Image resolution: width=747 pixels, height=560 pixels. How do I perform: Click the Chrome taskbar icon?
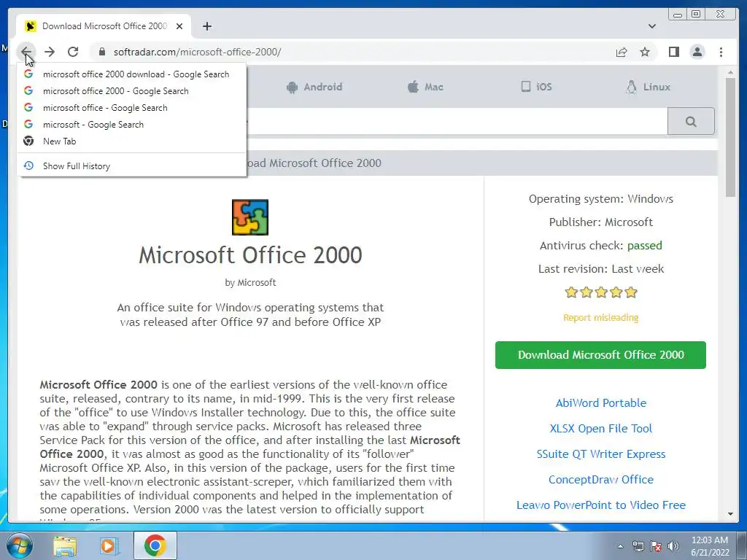tap(155, 545)
